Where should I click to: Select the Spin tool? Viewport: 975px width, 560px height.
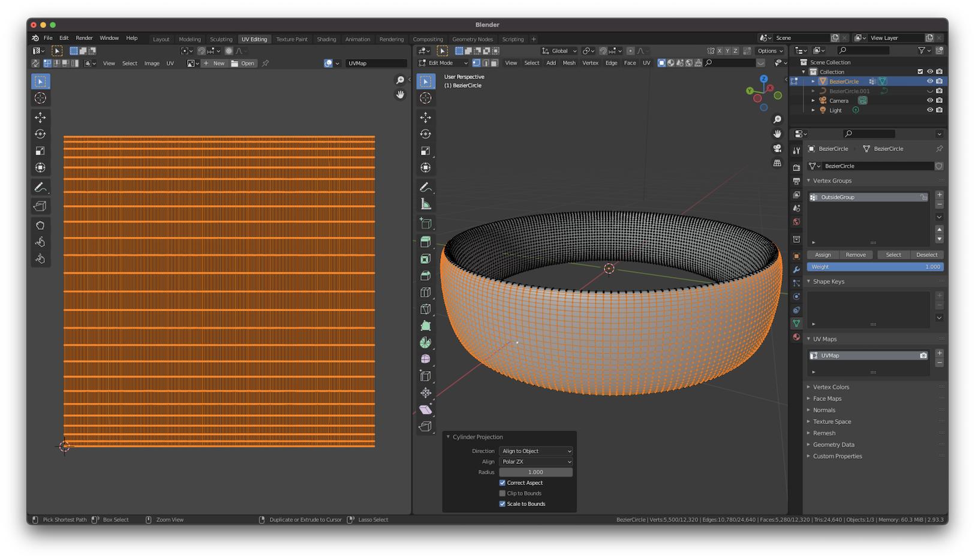426,343
